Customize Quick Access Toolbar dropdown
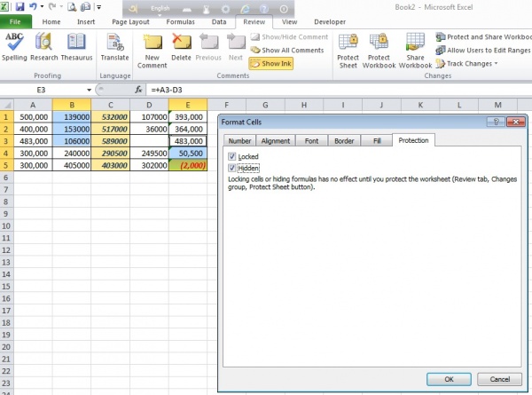The height and width of the screenshot is (395, 532). coord(98,7)
